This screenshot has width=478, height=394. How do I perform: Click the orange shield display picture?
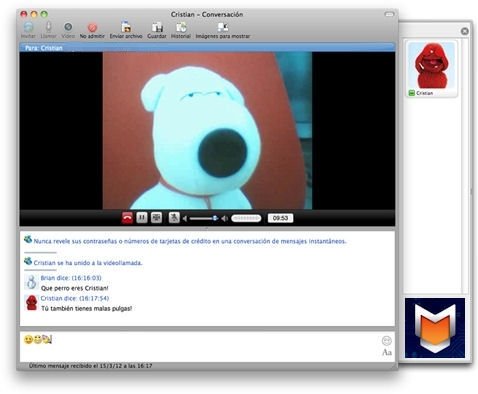(x=435, y=328)
